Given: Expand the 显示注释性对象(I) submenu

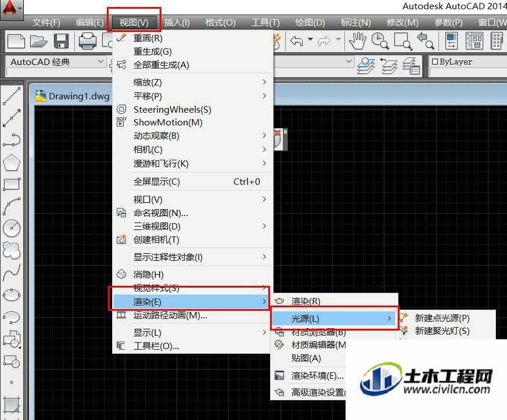Looking at the screenshot, I should tap(193, 257).
